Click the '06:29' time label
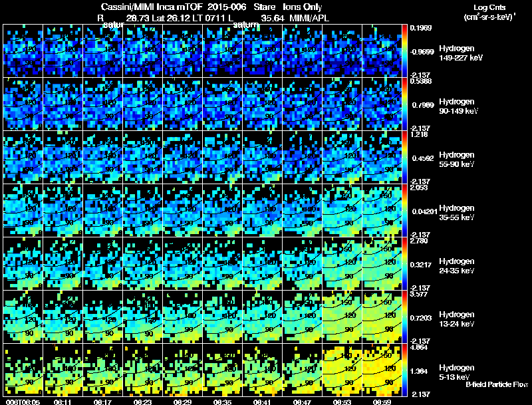532x405 pixels. click(x=182, y=402)
